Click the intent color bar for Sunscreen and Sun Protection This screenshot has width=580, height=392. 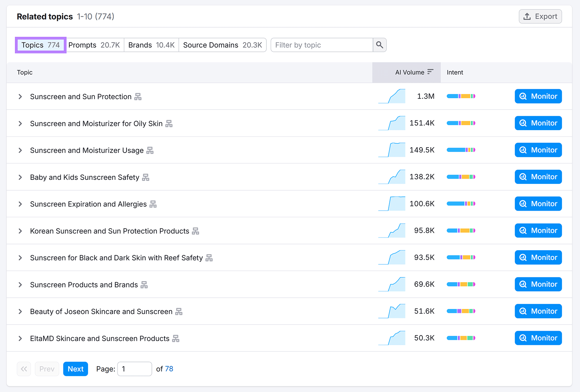[x=461, y=96]
